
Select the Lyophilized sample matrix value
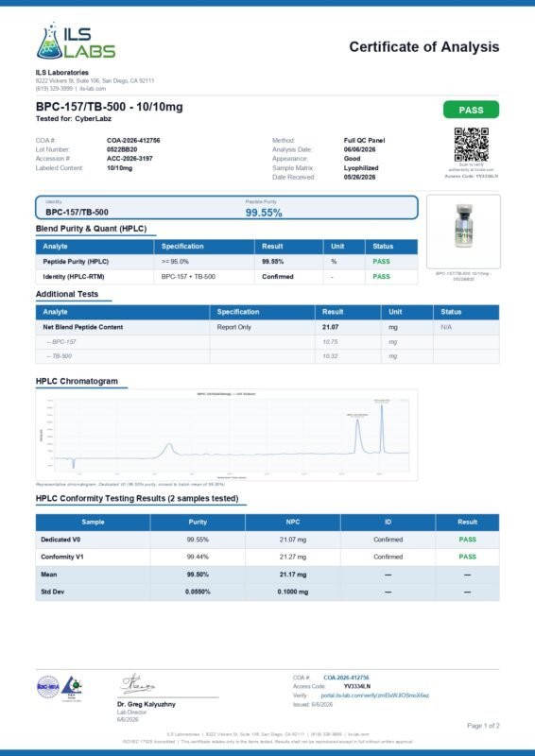(x=361, y=168)
